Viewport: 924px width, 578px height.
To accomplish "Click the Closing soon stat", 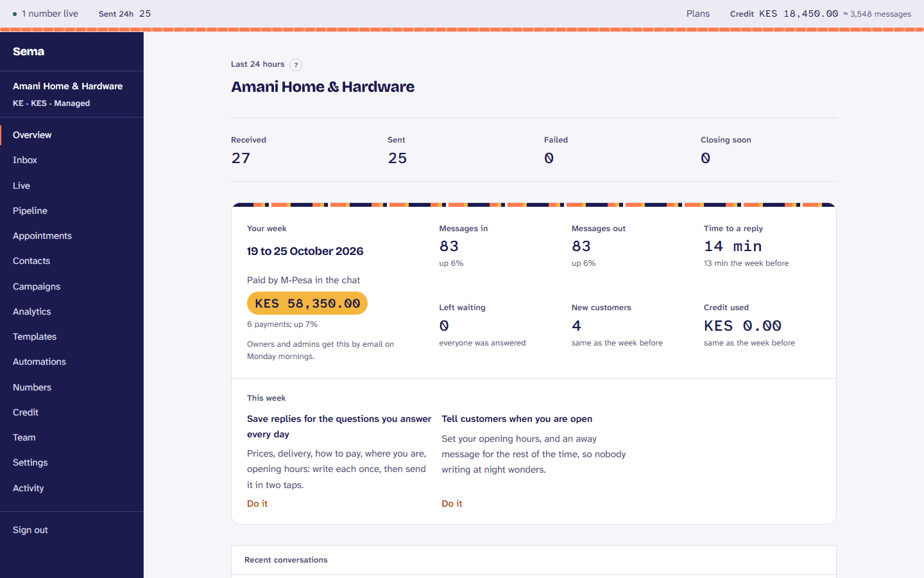I will [706, 158].
